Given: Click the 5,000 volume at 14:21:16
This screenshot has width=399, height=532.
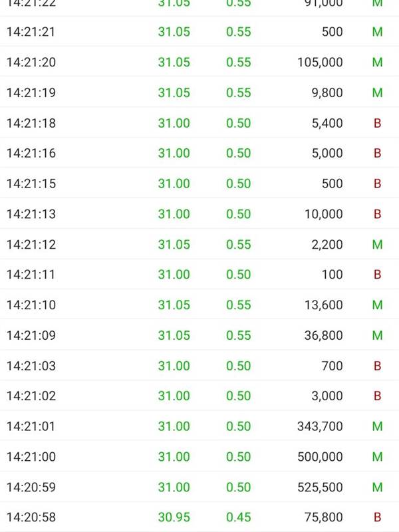Looking at the screenshot, I should 327,153.
